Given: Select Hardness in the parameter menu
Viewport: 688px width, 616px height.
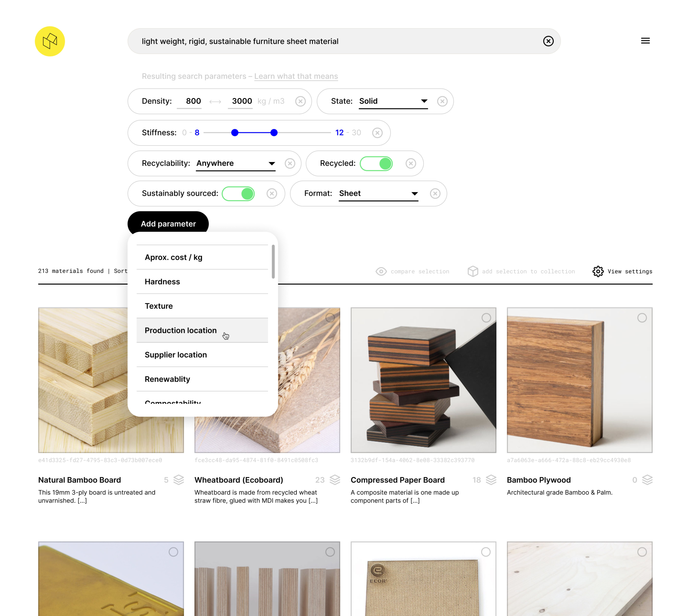Looking at the screenshot, I should point(162,282).
